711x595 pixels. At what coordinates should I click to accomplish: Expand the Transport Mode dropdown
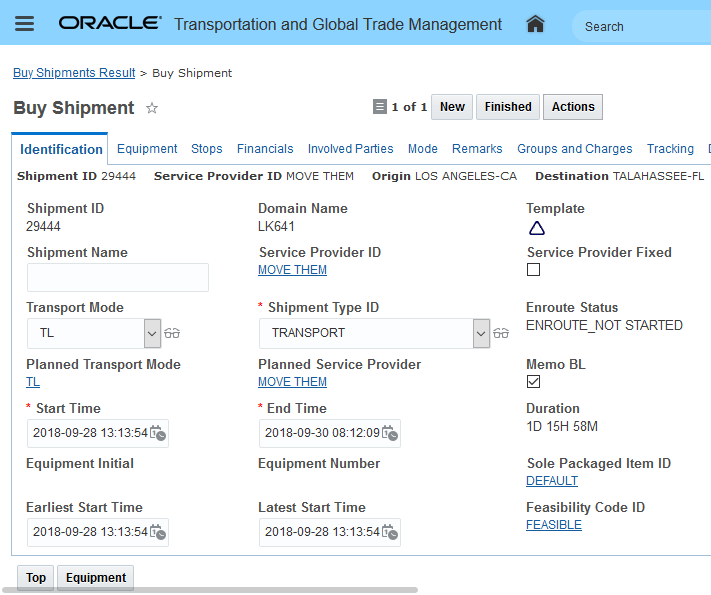(152, 333)
